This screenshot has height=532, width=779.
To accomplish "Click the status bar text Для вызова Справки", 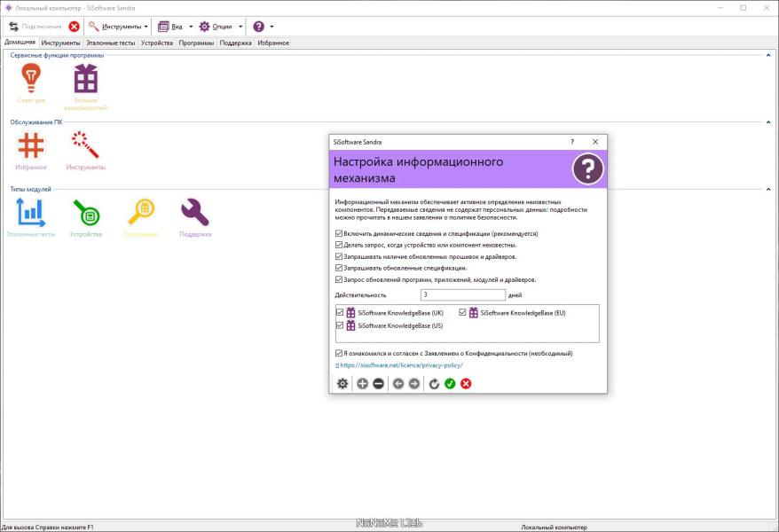I will [x=47, y=527].
